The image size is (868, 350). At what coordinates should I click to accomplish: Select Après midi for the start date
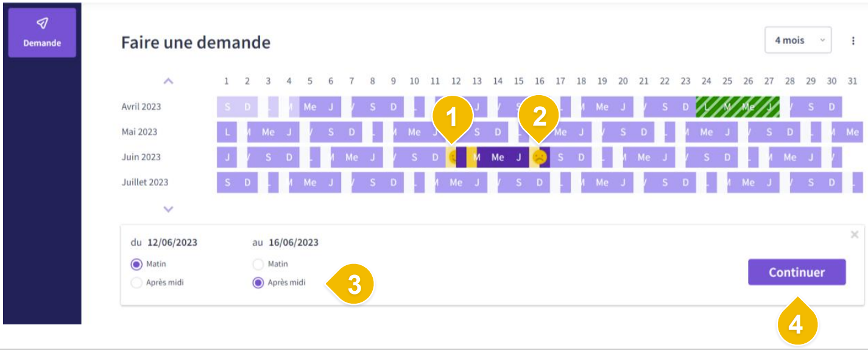(138, 283)
